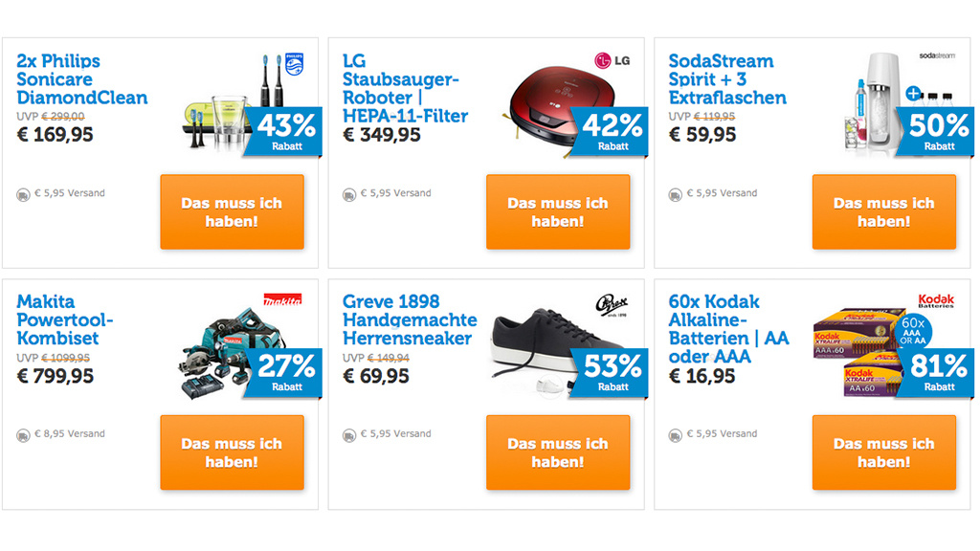Viewport: 980px width, 551px height.
Task: Open the 2x Philips Sonicare DiamondClean link
Action: (x=81, y=79)
